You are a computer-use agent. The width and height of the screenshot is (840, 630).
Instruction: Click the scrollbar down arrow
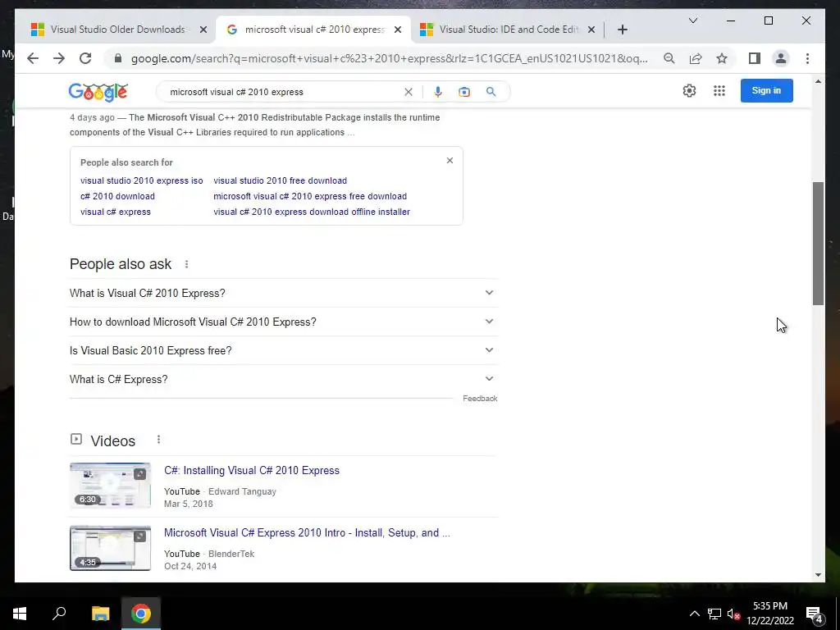coord(818,575)
